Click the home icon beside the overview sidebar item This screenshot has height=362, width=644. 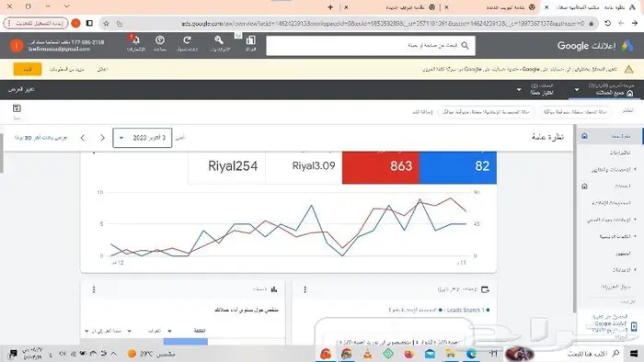[584, 136]
